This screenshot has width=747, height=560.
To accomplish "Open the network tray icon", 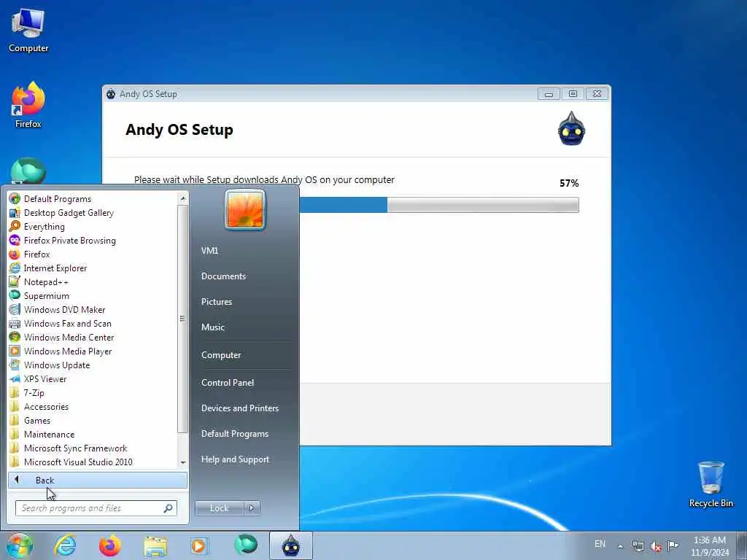I will [x=638, y=546].
